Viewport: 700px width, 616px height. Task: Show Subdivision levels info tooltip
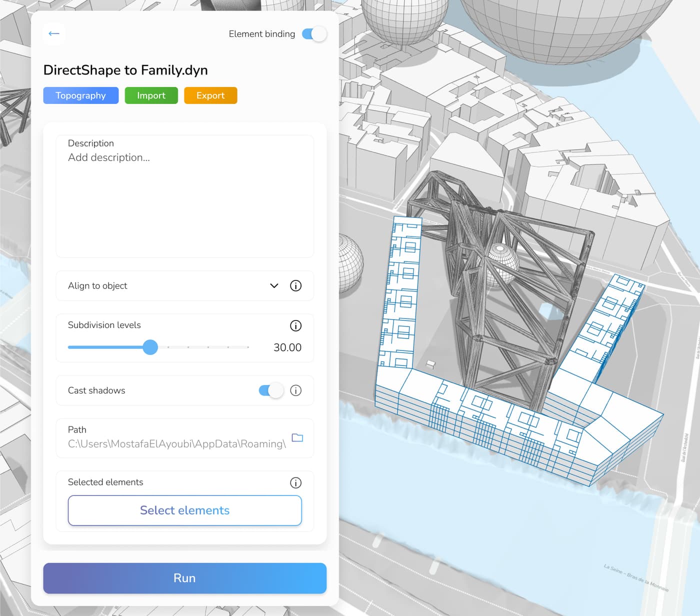click(x=295, y=325)
